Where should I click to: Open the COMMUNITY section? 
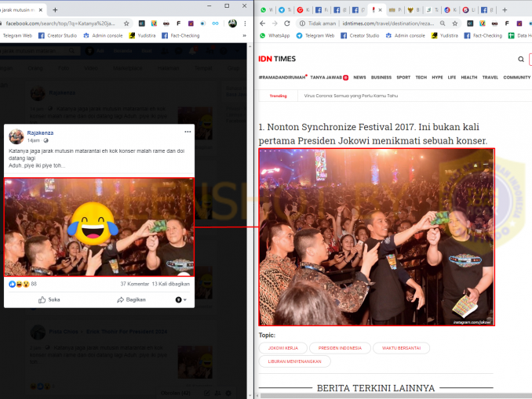click(x=517, y=78)
